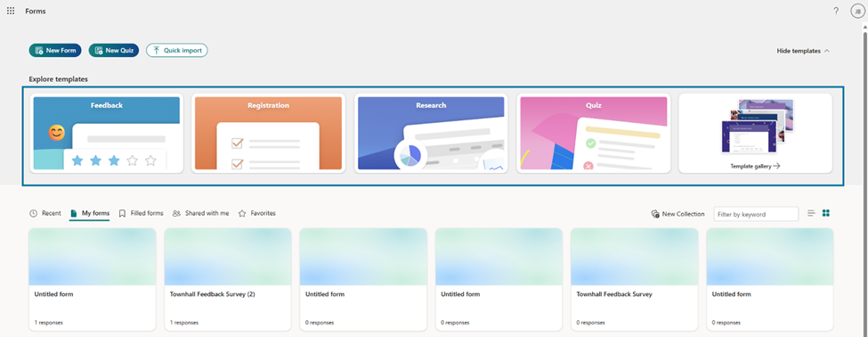Viewport: 868px width, 337px height.
Task: Create a New Form
Action: (x=55, y=51)
